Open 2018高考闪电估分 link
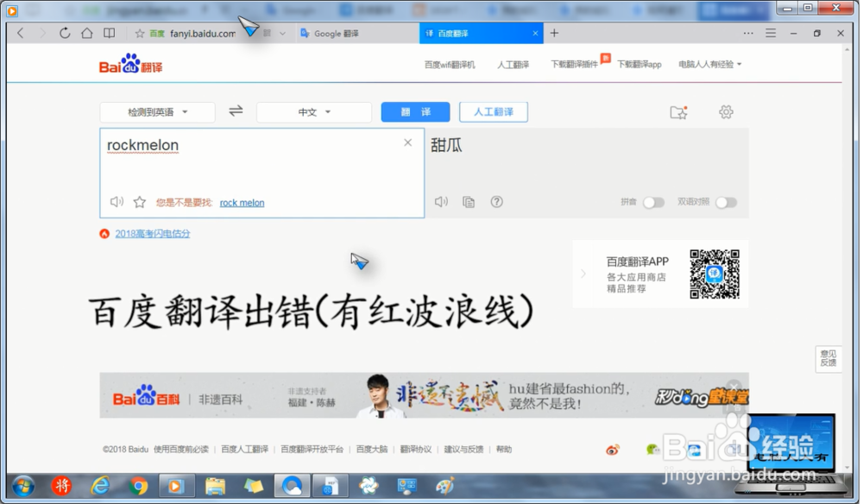This screenshot has height=504, width=863. (x=153, y=233)
